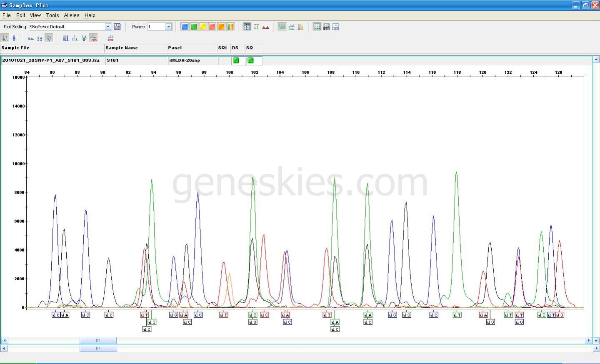The image size is (600, 364).
Task: Show all dyes with multicolor button
Action: 230,27
